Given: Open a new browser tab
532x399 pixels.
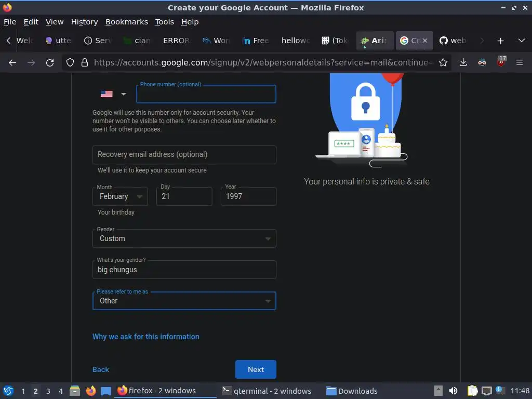Looking at the screenshot, I should click(500, 41).
